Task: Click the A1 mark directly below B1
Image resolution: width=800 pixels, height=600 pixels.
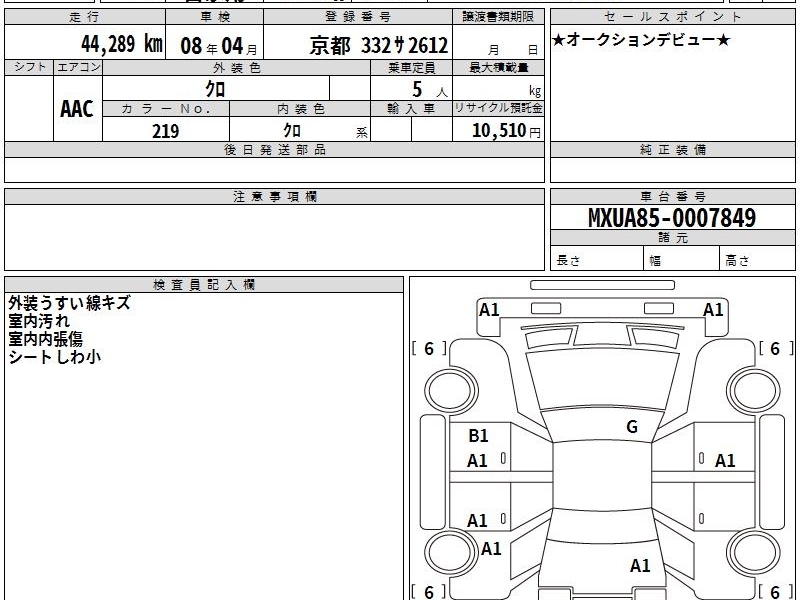Action: (477, 461)
